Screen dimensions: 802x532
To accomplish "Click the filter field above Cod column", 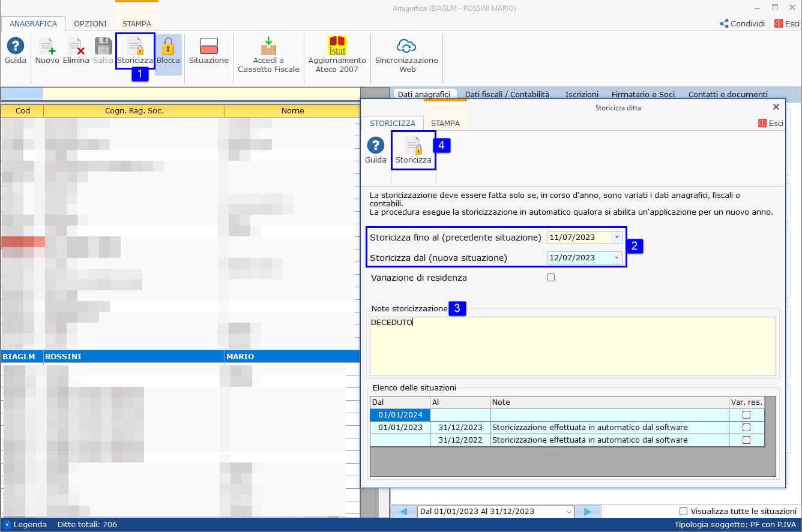I will 22,94.
